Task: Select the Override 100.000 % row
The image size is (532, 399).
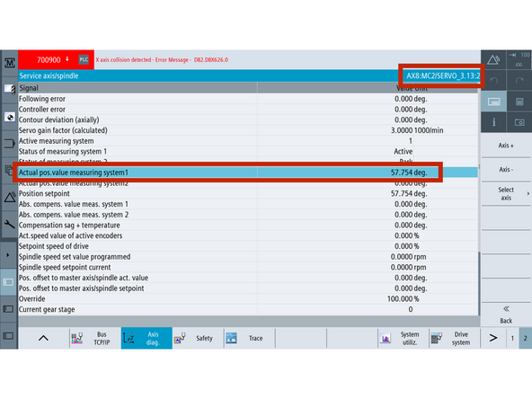Action: [x=248, y=298]
